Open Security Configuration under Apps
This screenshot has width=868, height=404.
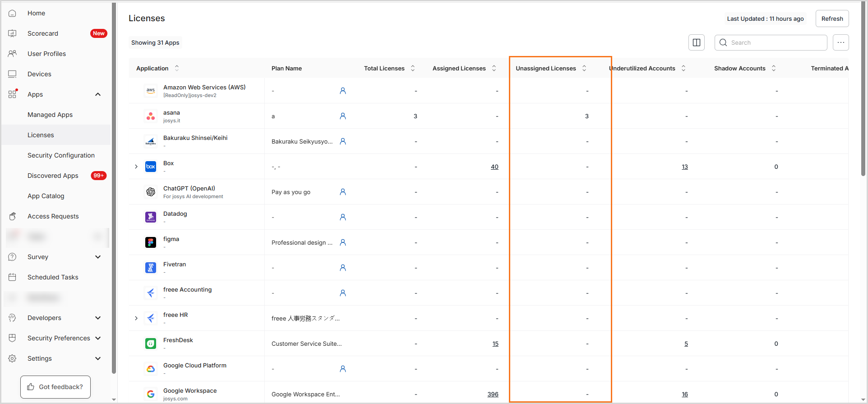[61, 155]
